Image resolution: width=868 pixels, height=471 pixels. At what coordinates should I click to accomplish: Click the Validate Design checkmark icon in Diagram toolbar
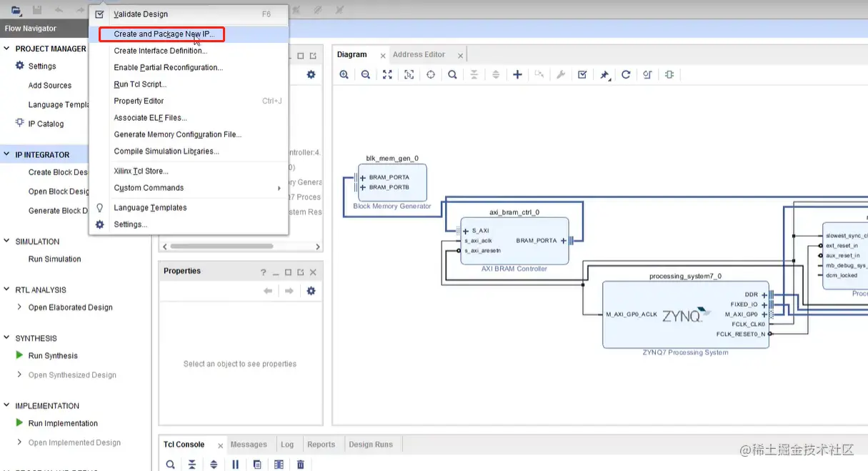582,74
